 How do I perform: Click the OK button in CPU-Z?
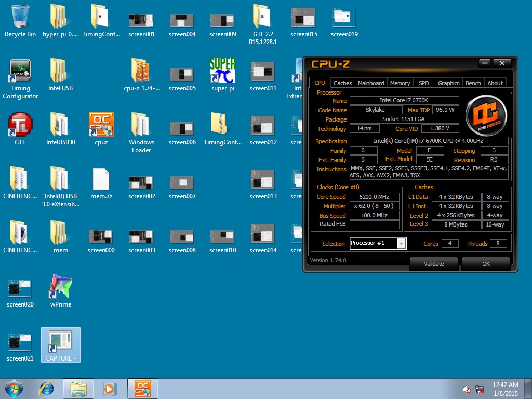click(486, 264)
